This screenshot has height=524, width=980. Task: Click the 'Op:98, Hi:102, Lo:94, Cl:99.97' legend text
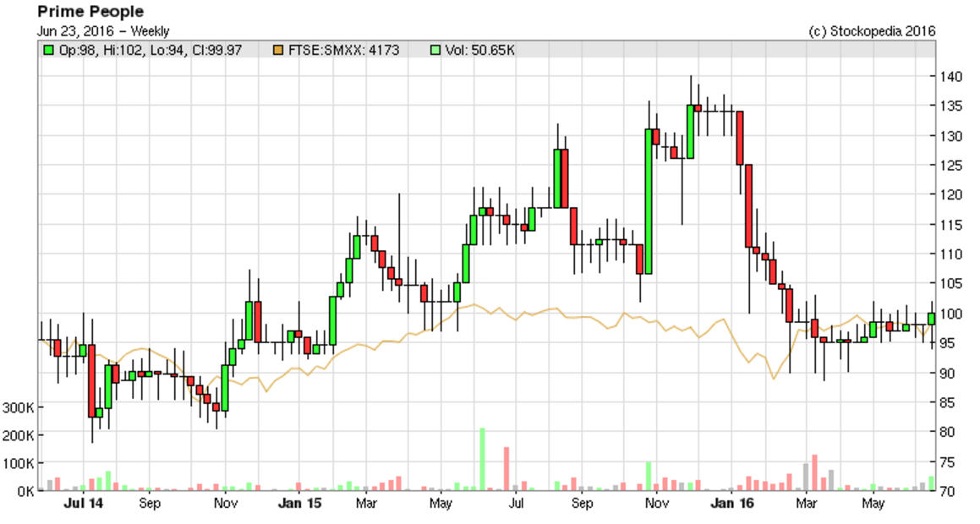pyautogui.click(x=150, y=51)
